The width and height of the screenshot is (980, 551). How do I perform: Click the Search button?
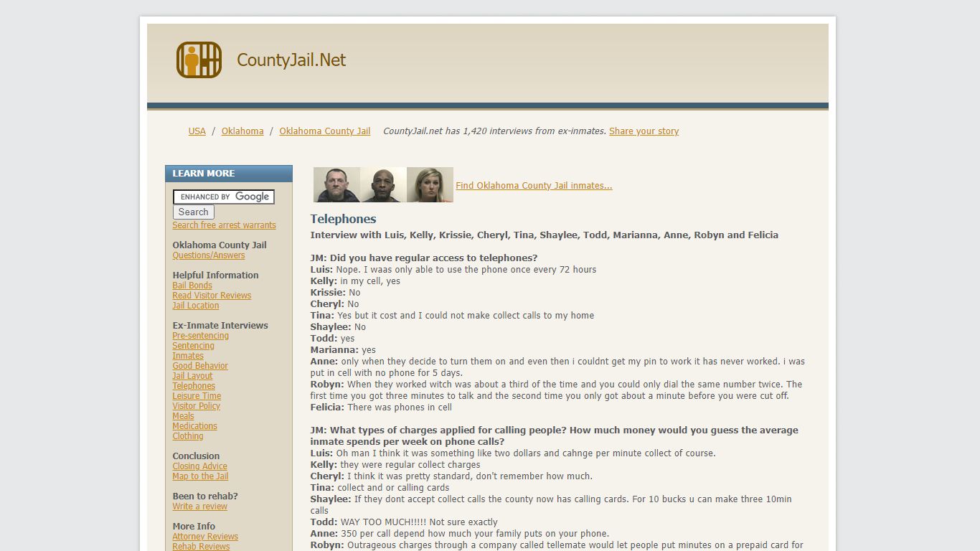tap(193, 212)
